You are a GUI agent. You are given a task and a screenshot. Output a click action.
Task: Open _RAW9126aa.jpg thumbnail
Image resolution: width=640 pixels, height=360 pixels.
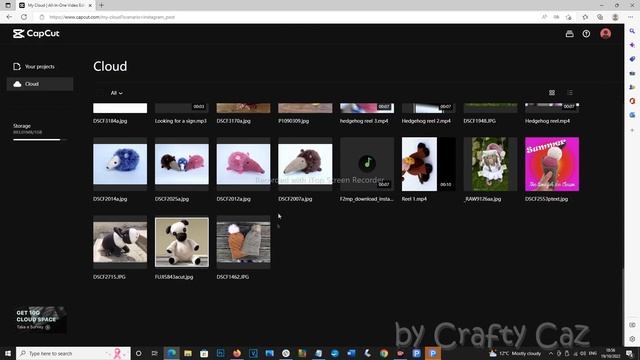click(490, 164)
